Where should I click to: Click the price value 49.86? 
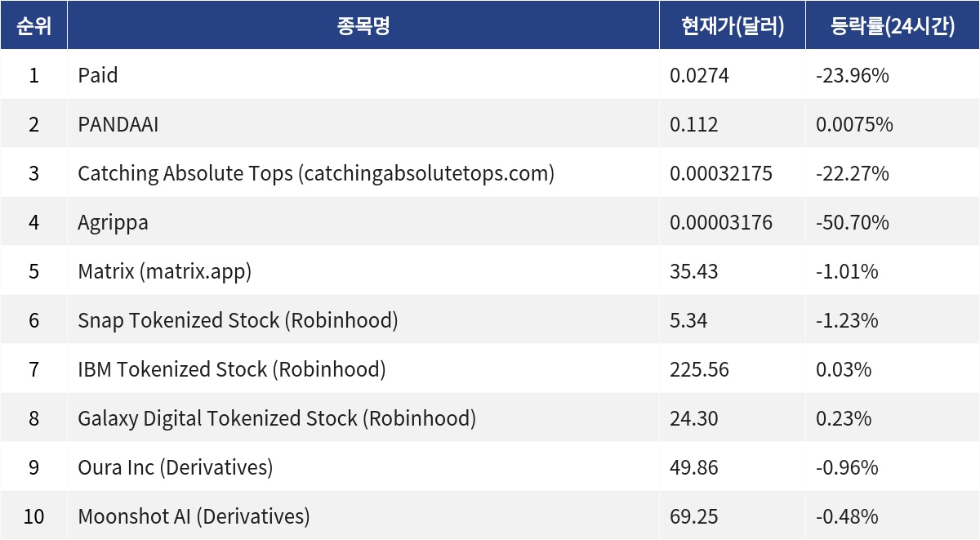click(694, 468)
